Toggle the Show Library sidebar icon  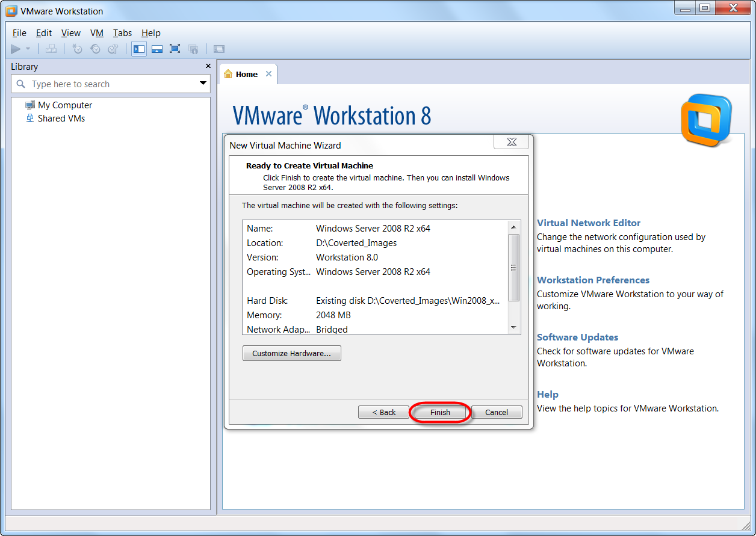point(139,49)
